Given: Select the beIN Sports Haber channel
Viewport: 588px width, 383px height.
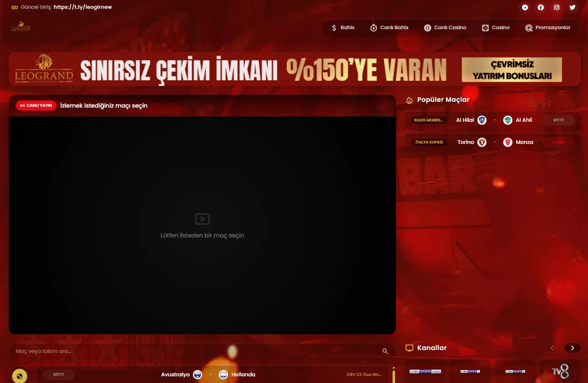Looking at the screenshot, I should coord(425,371).
